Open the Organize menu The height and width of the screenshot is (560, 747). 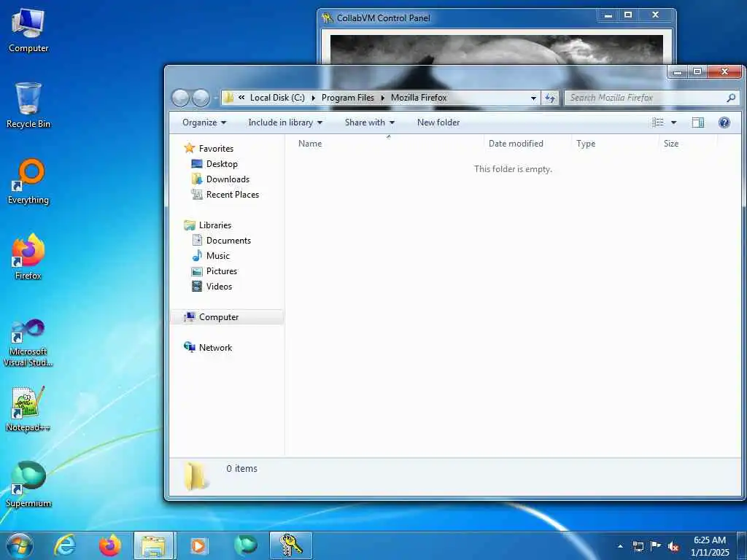204,122
